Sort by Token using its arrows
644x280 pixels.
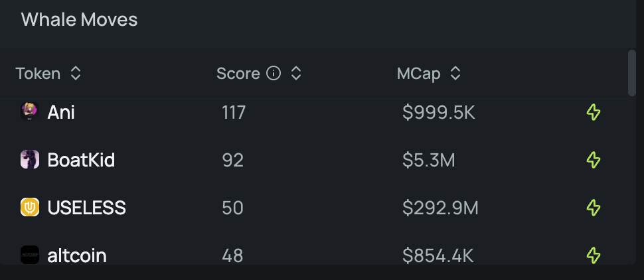pyautogui.click(x=76, y=74)
